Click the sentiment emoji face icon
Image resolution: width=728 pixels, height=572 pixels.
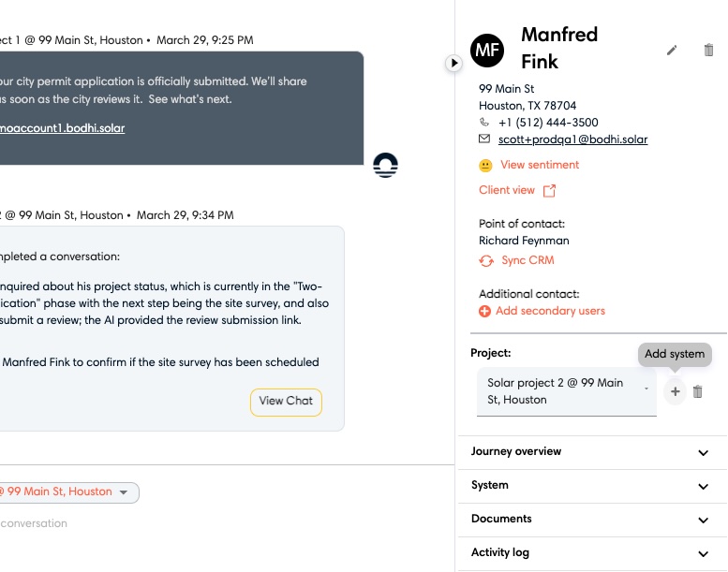(x=485, y=166)
